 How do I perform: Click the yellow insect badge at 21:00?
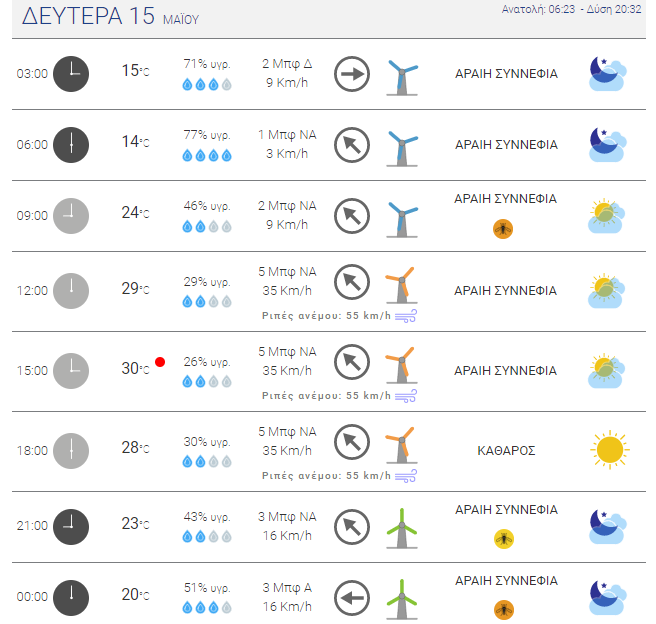tap(504, 539)
